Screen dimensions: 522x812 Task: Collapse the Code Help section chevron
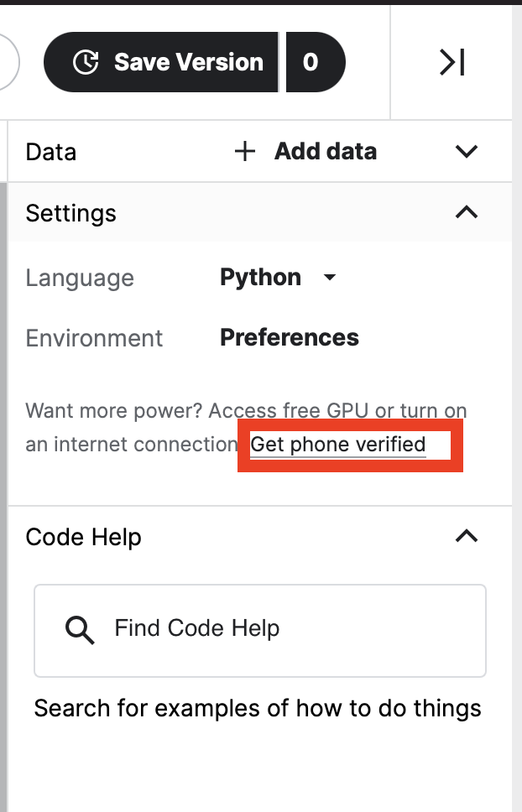[x=466, y=536]
